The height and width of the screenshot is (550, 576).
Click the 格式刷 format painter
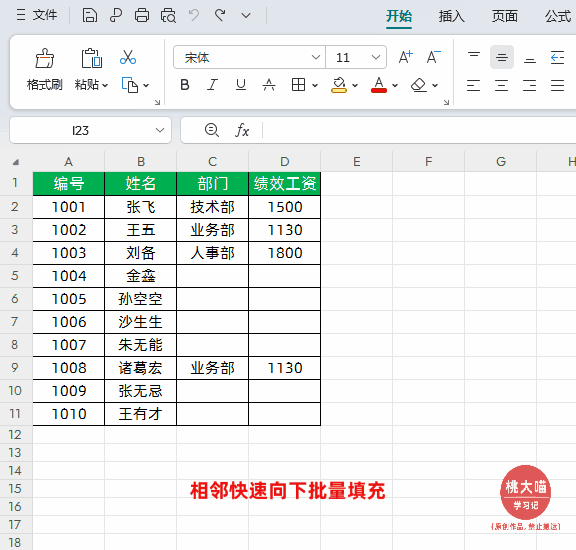[x=45, y=70]
